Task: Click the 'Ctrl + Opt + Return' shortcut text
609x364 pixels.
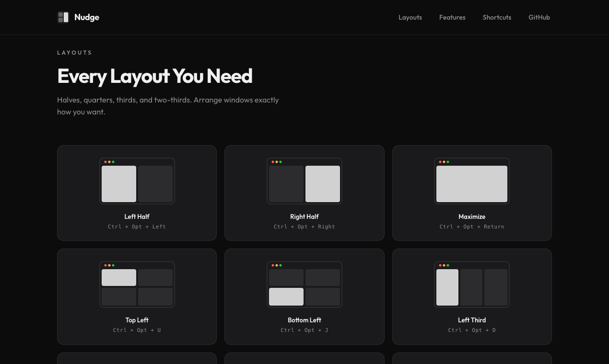Action: (x=472, y=227)
